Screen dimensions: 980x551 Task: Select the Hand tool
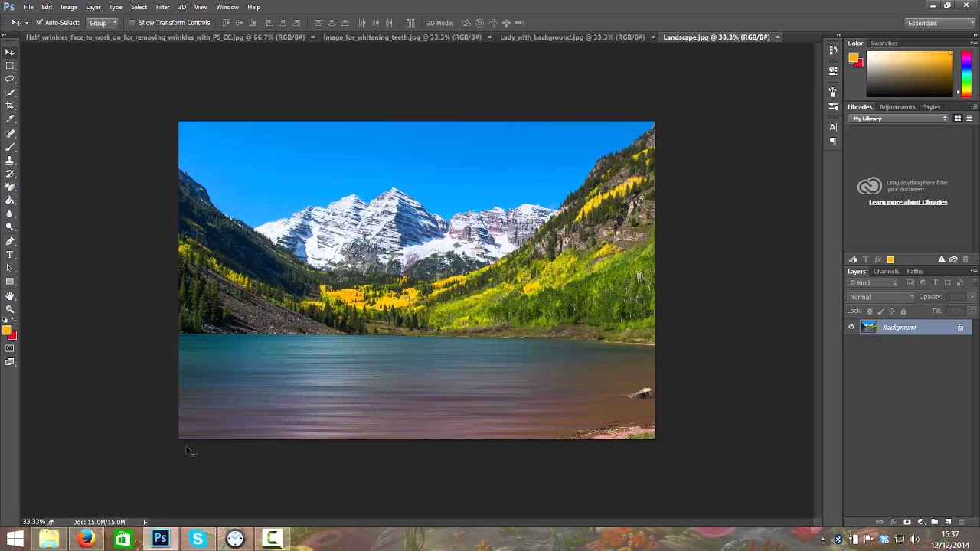click(10, 295)
